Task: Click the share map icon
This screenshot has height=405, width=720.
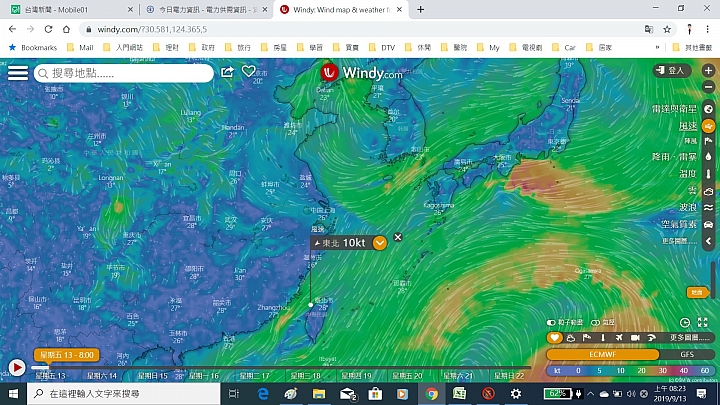Action: pyautogui.click(x=227, y=72)
